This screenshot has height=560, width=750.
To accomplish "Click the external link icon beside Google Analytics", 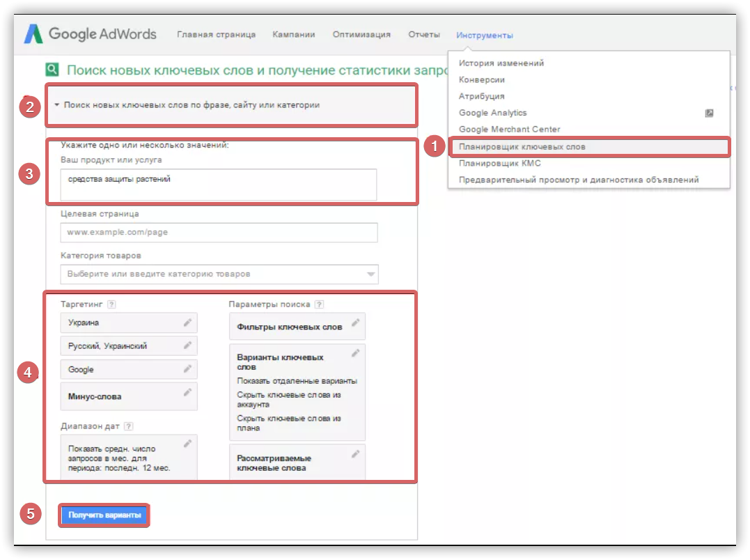I will pyautogui.click(x=710, y=113).
